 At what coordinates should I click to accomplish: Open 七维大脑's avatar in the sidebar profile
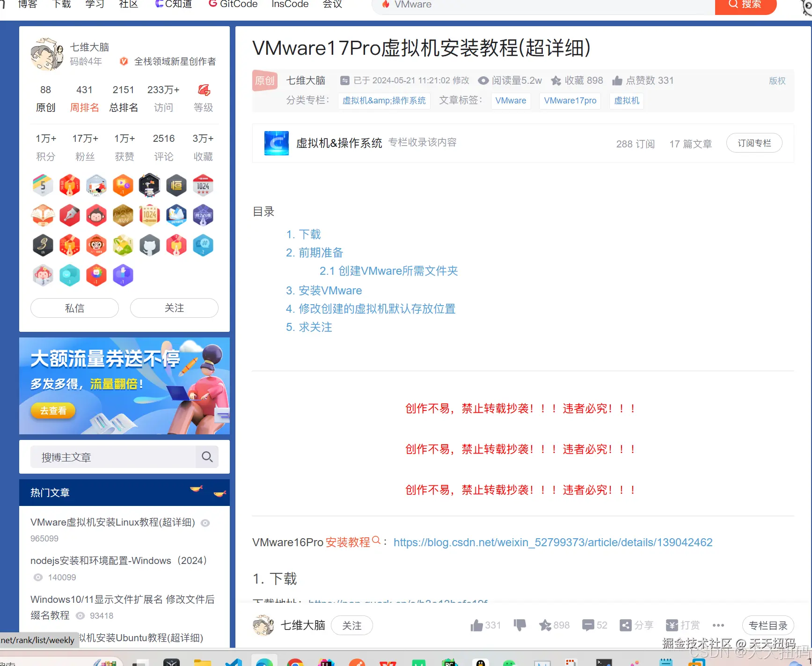(x=47, y=54)
